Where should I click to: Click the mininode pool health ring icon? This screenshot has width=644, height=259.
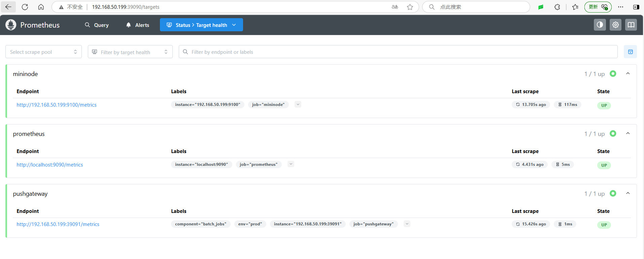613,74
